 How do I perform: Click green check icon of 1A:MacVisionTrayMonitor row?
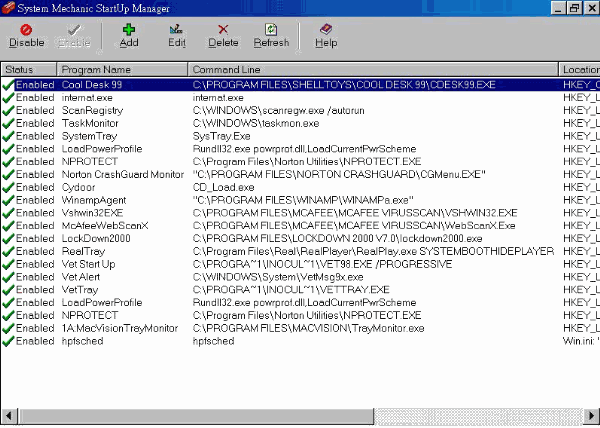pyautogui.click(x=8, y=329)
